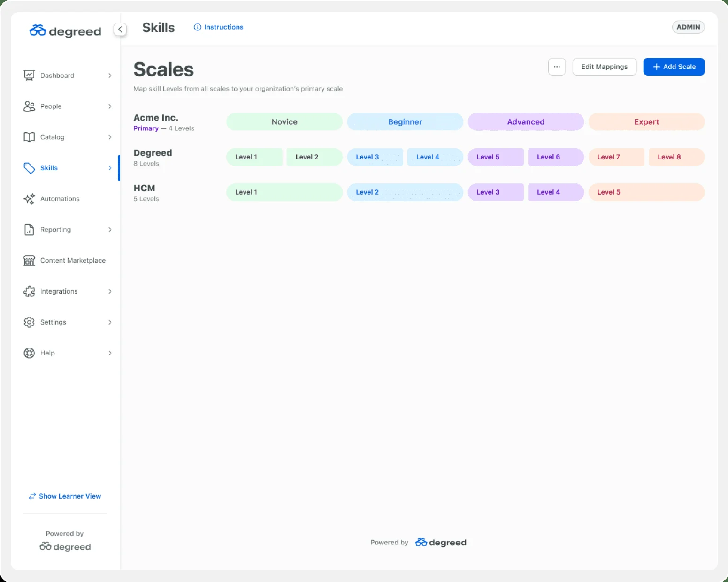
Task: Click the Skills tag icon
Action: click(x=29, y=168)
